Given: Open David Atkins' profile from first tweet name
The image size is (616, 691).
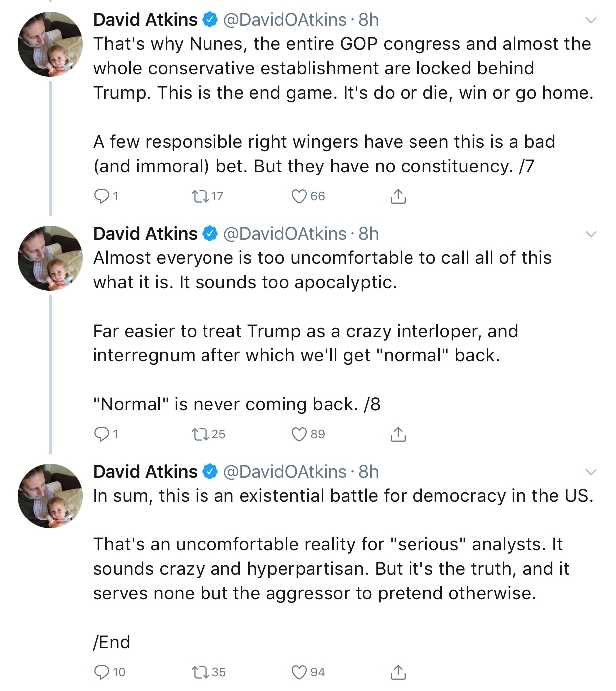Looking at the screenshot, I should click(145, 20).
